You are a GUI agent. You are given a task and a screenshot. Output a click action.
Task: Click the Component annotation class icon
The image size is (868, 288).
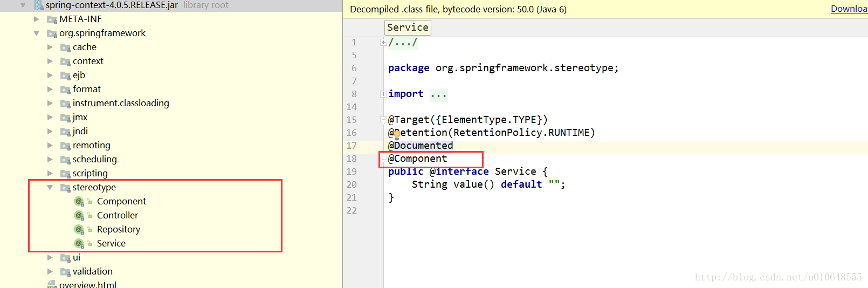79,202
